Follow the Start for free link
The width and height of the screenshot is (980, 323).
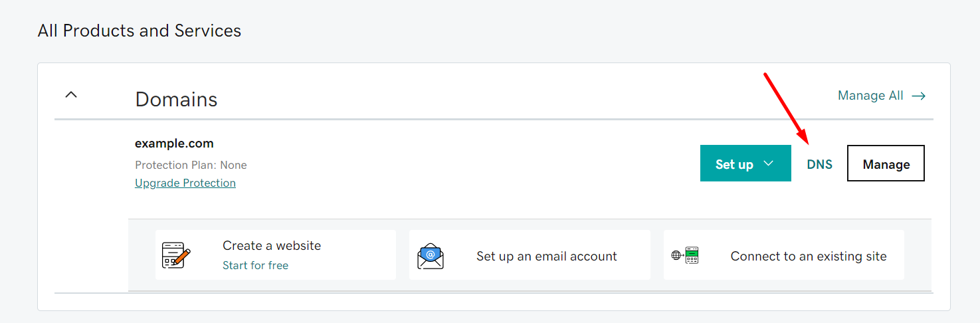[x=255, y=265]
